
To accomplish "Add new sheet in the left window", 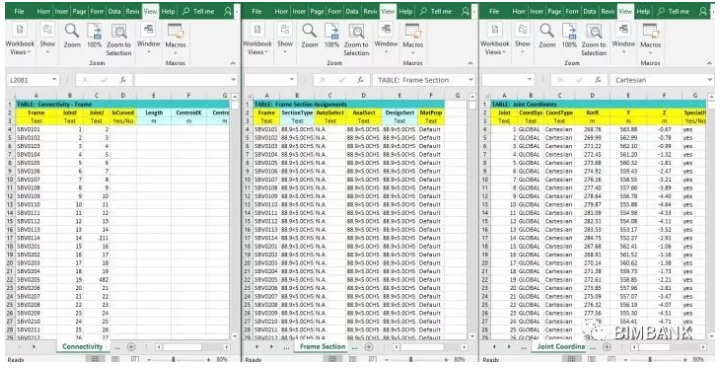I will pyautogui.click(x=131, y=347).
